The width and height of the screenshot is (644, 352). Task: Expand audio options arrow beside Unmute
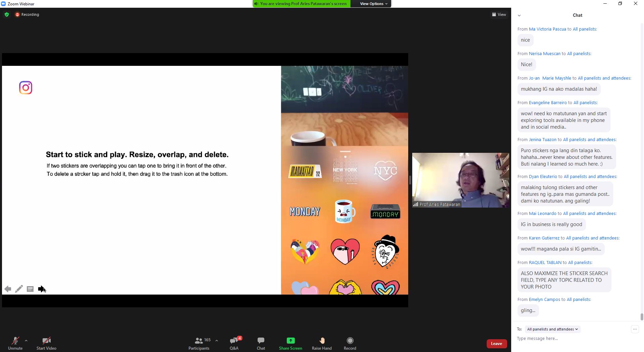coord(26,341)
